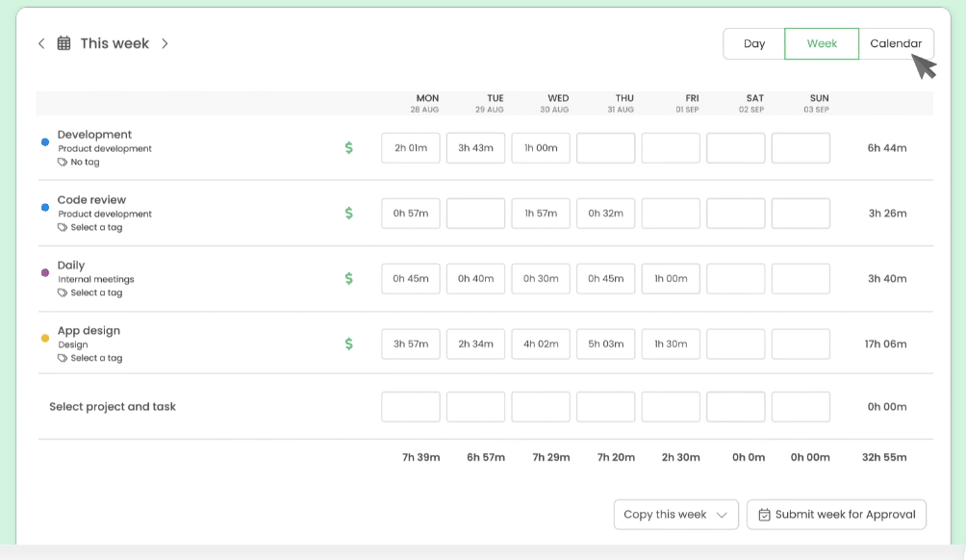Open the calendar date picker icon

click(64, 43)
